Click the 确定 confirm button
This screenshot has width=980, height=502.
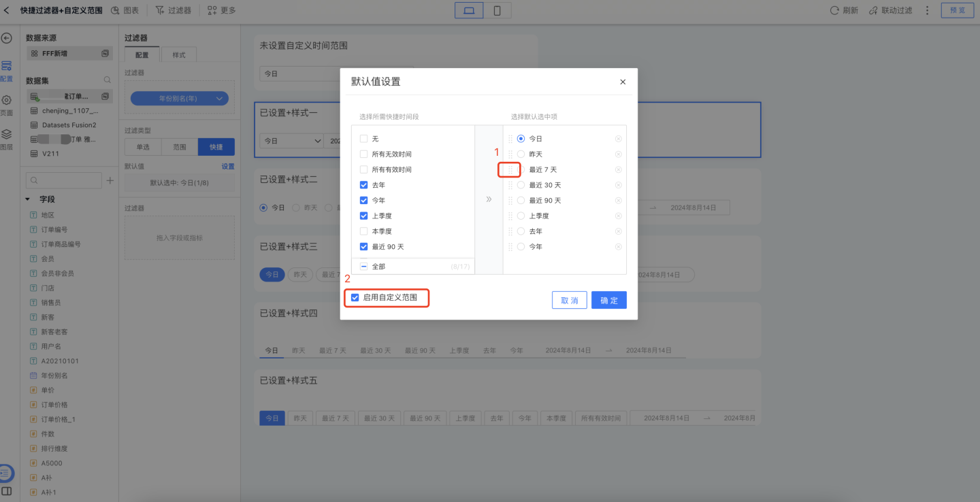pyautogui.click(x=608, y=301)
